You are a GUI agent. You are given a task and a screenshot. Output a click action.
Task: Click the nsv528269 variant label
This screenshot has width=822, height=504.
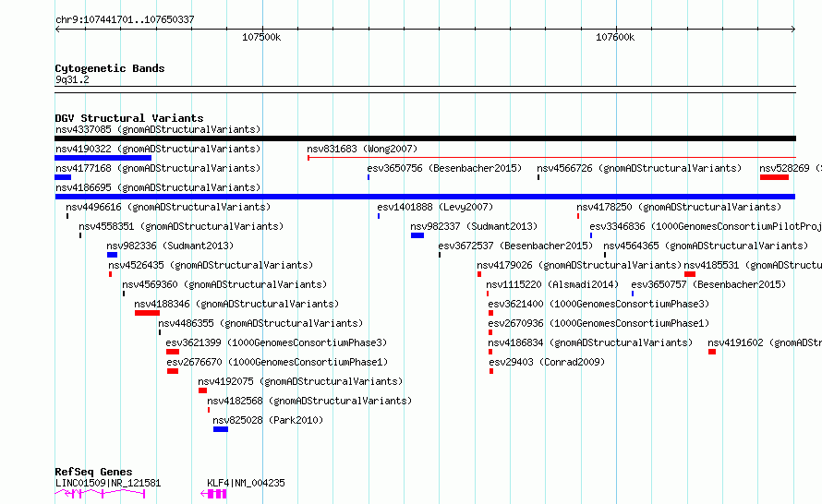click(790, 168)
